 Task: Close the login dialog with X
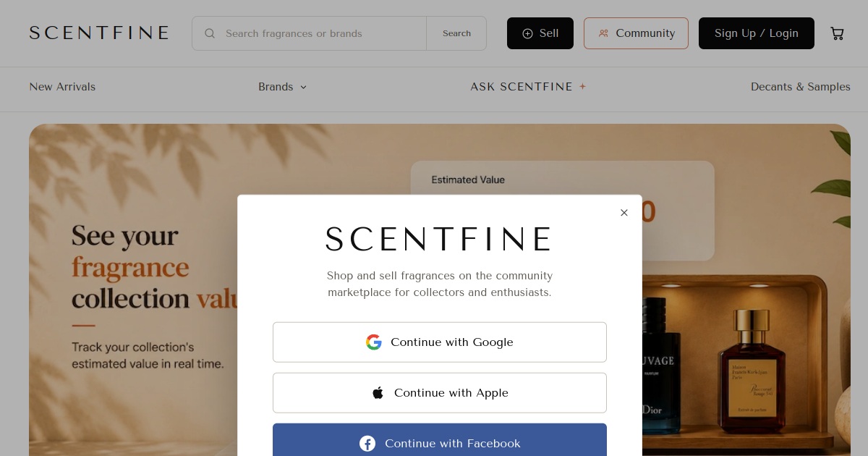point(624,213)
